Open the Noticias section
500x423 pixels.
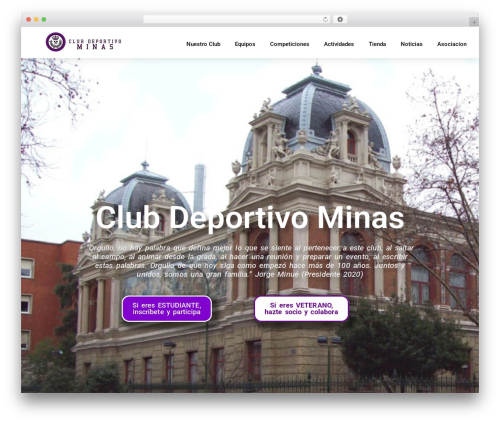(x=411, y=44)
